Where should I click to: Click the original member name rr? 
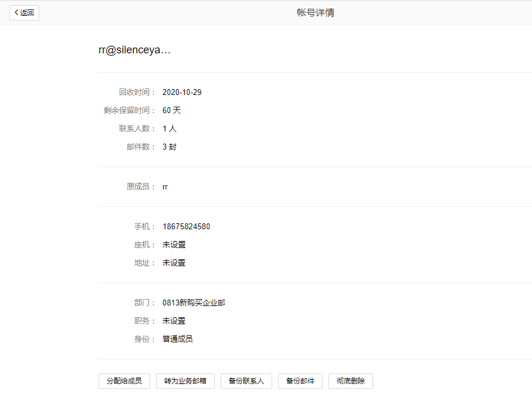pos(165,186)
